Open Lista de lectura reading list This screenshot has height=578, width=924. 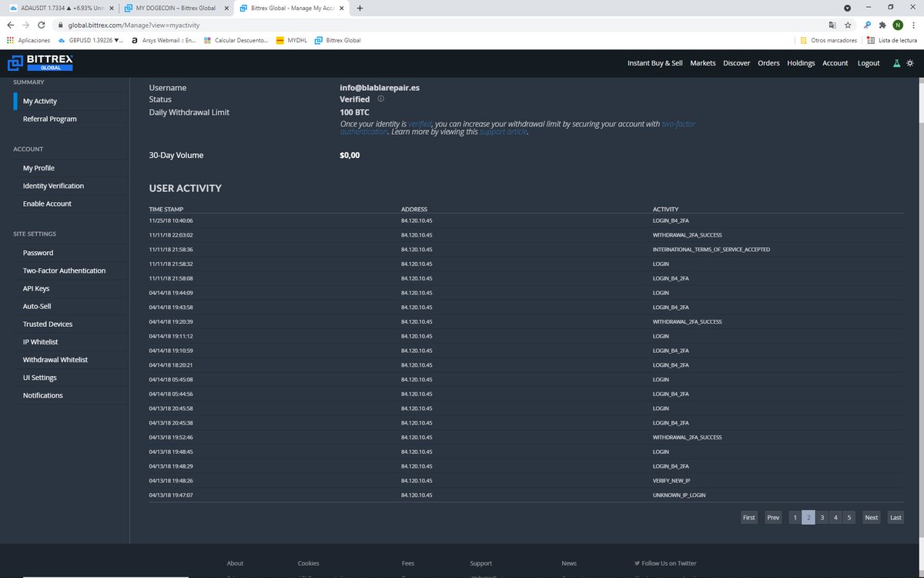point(892,40)
